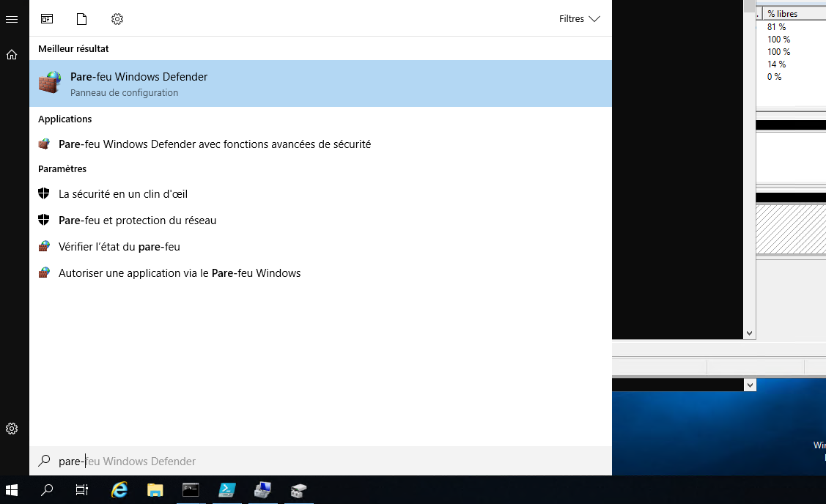Open Vérifier l'état du pare-feu
Image resolution: width=826 pixels, height=504 pixels.
click(320, 246)
